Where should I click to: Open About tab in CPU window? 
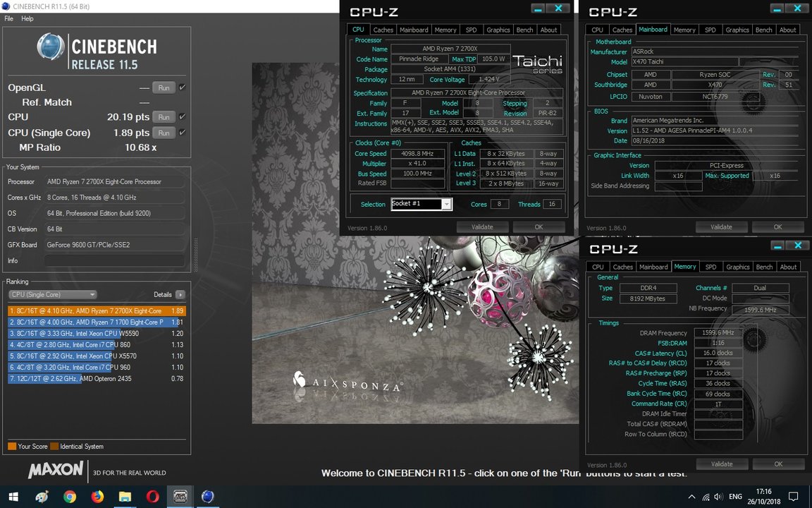point(549,30)
